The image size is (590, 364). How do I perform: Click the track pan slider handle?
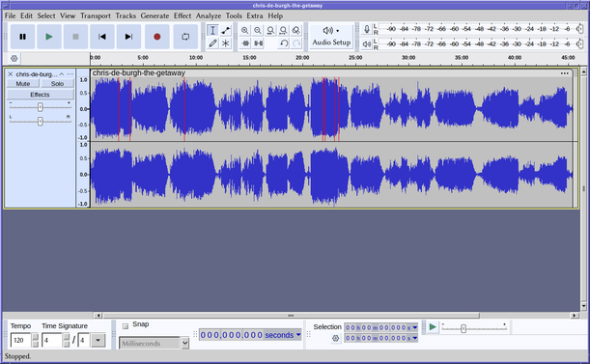click(x=40, y=121)
